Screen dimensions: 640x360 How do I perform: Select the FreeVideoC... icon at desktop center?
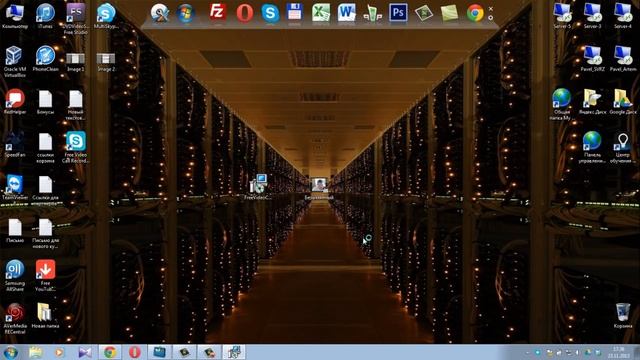(258, 187)
